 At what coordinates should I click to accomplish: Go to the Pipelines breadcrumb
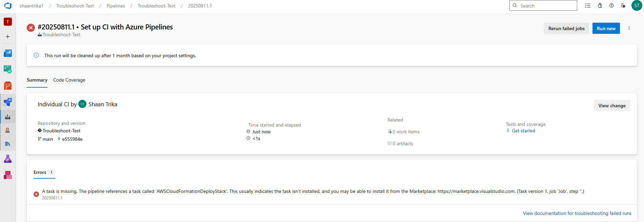click(116, 6)
